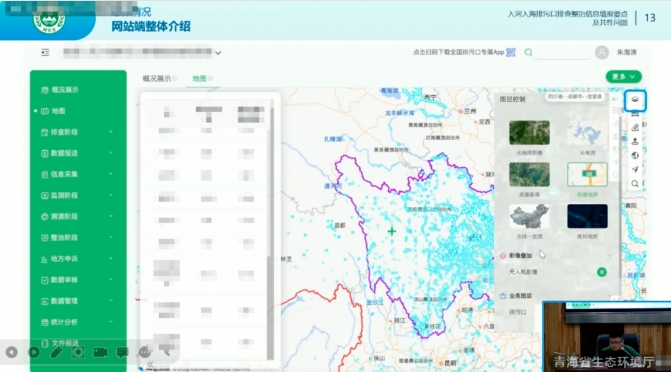Open 概况展示 in the green sidebar
Screen dimensions: 671x372
click(65, 90)
